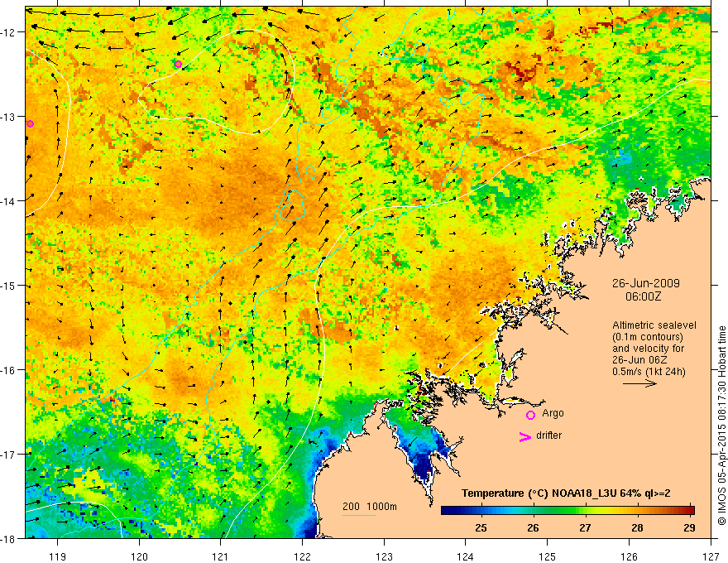Click the magenta Argo circle in legend
This screenshot has width=728, height=563.
click(530, 415)
